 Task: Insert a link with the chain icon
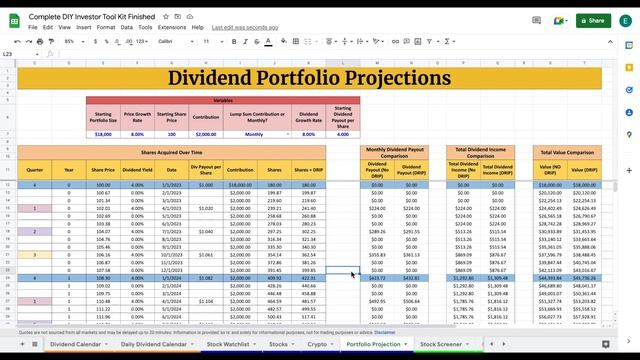[x=395, y=42]
